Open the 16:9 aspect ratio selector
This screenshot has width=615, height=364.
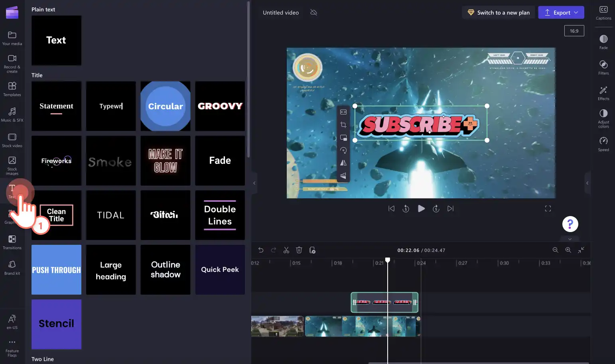pyautogui.click(x=574, y=31)
